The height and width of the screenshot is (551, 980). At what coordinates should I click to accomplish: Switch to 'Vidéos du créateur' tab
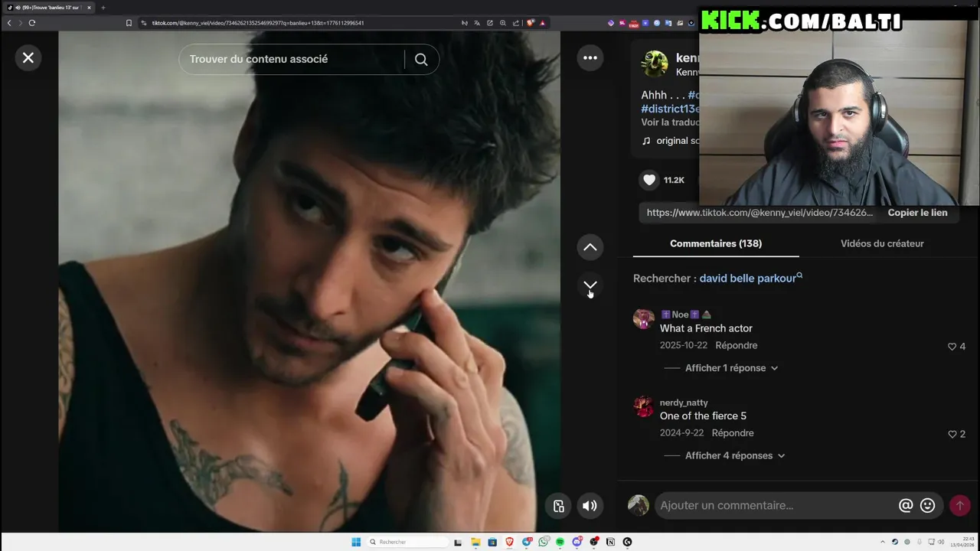pos(882,243)
